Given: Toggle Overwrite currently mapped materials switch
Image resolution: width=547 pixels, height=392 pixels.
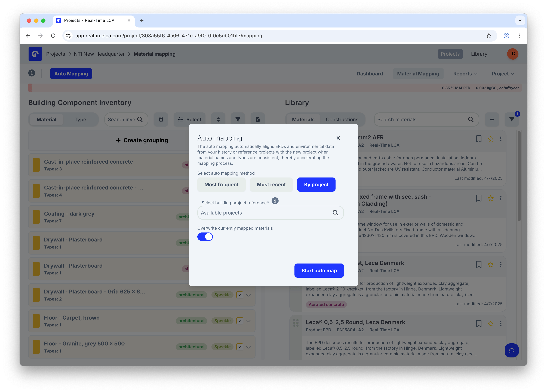Looking at the screenshot, I should (205, 237).
